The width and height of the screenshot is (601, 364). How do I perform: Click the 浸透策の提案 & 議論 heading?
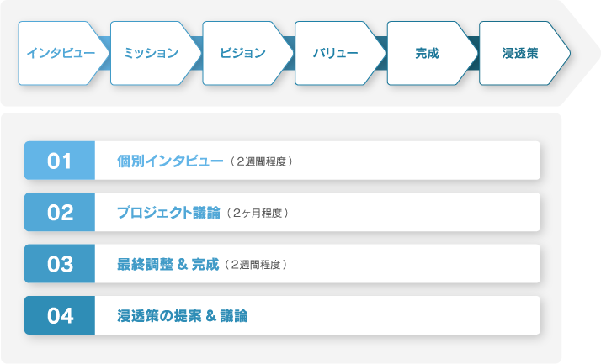click(x=183, y=316)
